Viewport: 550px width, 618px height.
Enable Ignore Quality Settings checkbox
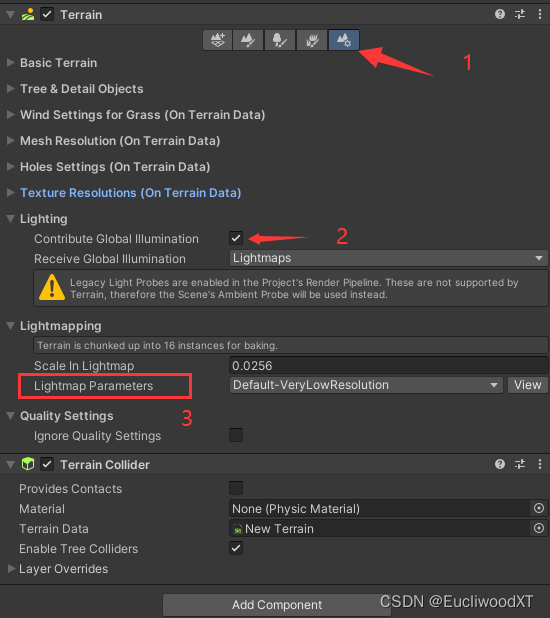tap(236, 435)
